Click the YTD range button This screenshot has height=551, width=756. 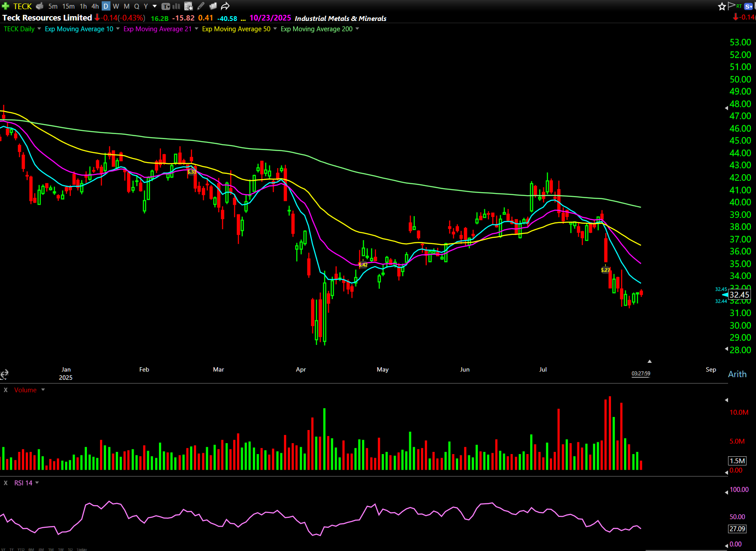coord(21,549)
